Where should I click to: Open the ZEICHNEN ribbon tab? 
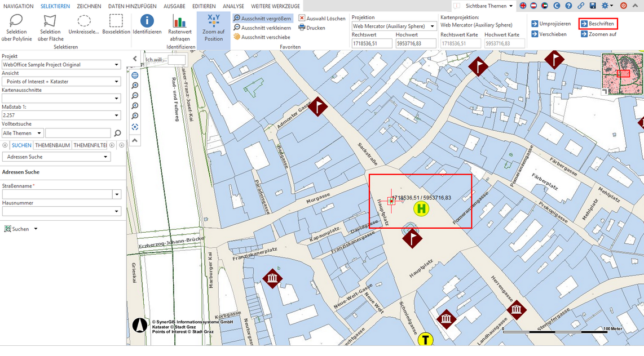coord(89,6)
